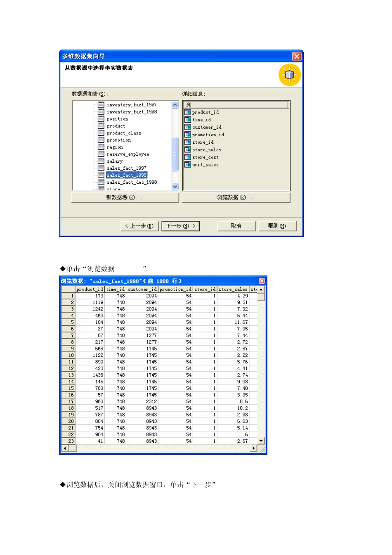Close the 多维数据集向导 wizard dialog

(297, 56)
